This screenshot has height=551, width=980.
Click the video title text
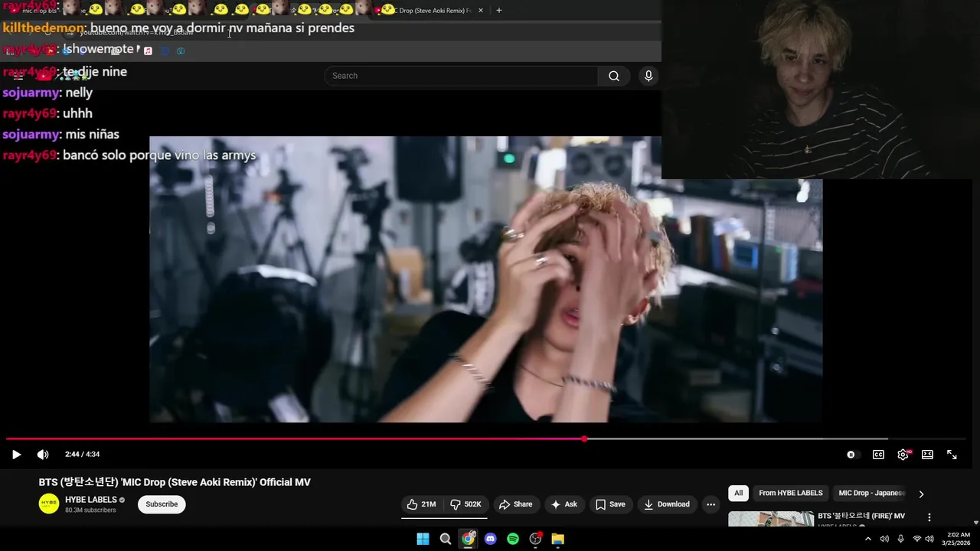tap(175, 482)
